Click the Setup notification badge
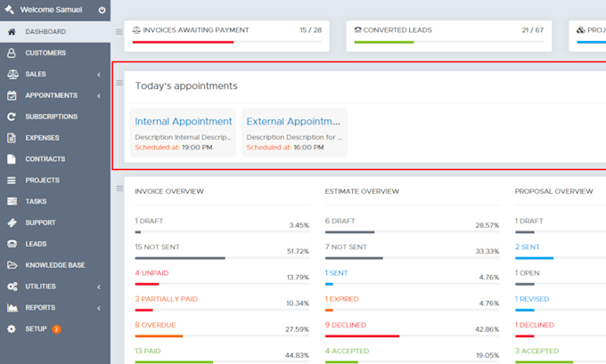The width and height of the screenshot is (606, 364). tap(56, 329)
